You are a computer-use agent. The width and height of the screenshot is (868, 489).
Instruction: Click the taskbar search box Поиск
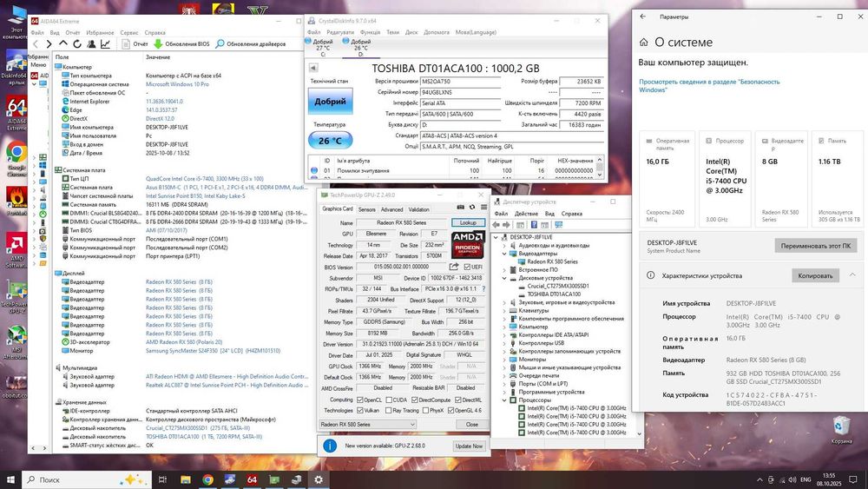pyautogui.click(x=87, y=479)
